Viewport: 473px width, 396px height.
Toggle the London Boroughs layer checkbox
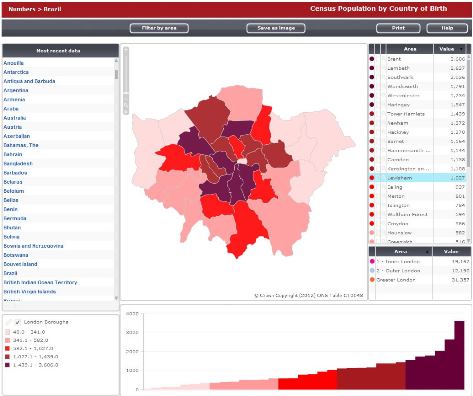pos(18,322)
